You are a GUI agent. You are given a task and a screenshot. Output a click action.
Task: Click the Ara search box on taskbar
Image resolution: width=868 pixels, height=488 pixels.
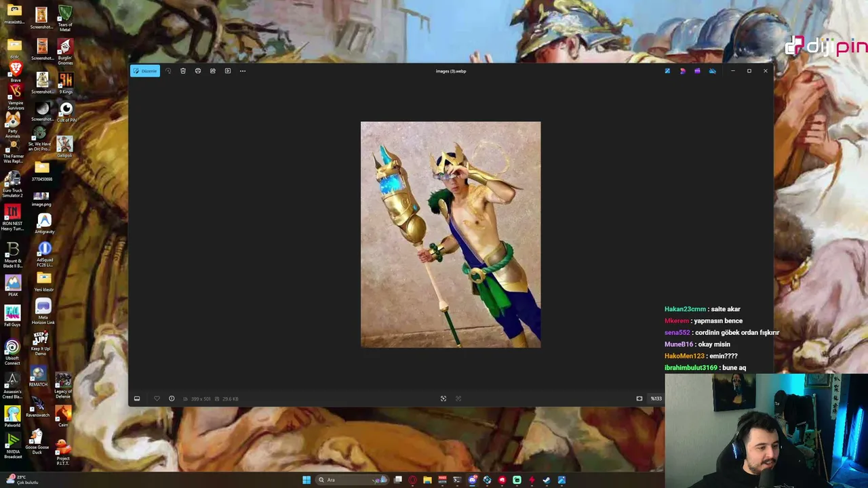353,480
